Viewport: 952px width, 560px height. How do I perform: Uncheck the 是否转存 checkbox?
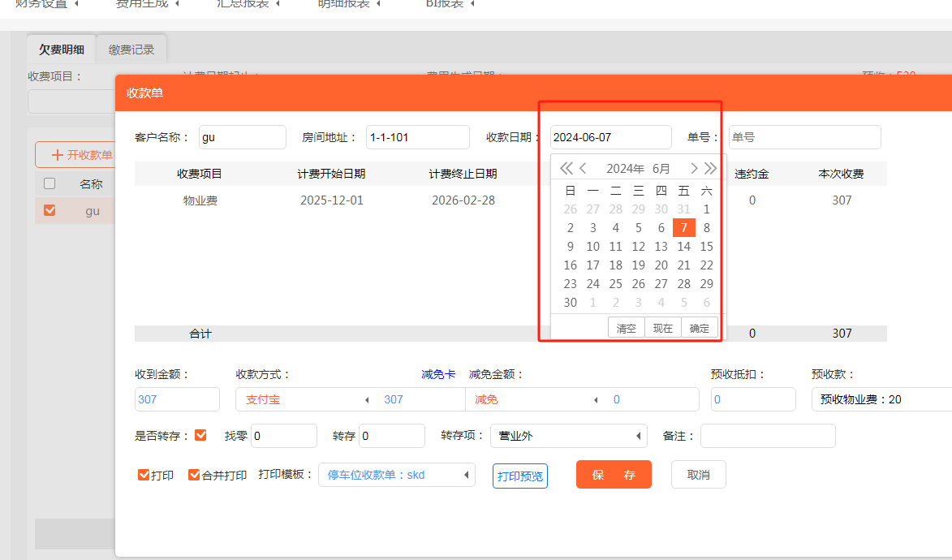199,435
